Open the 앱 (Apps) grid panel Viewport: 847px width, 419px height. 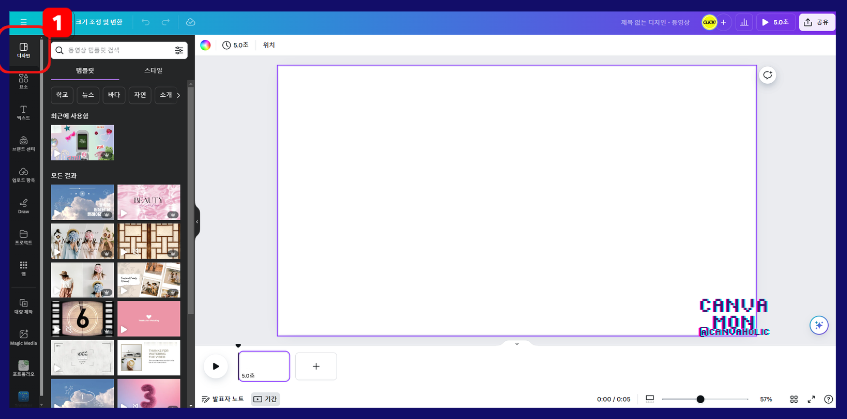(x=23, y=268)
